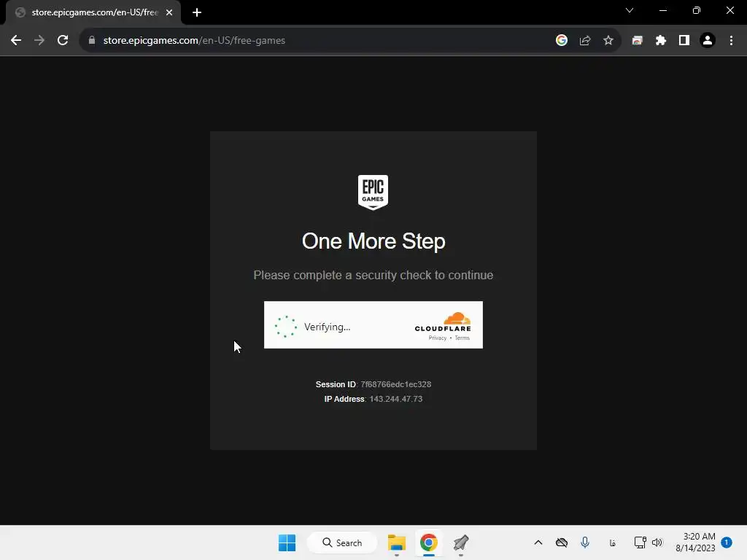Toggle the browser side panel
The width and height of the screenshot is (747, 560).
[x=684, y=41]
